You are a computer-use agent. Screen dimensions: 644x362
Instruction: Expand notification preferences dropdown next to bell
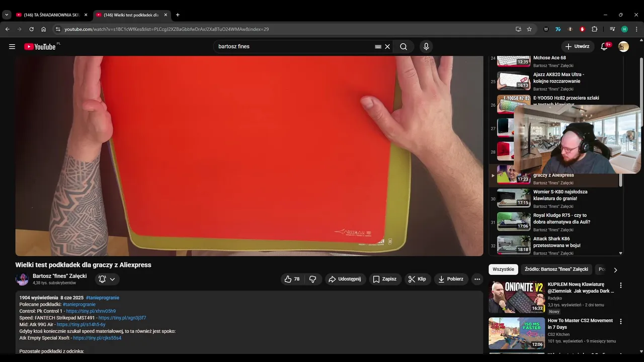[x=112, y=279]
